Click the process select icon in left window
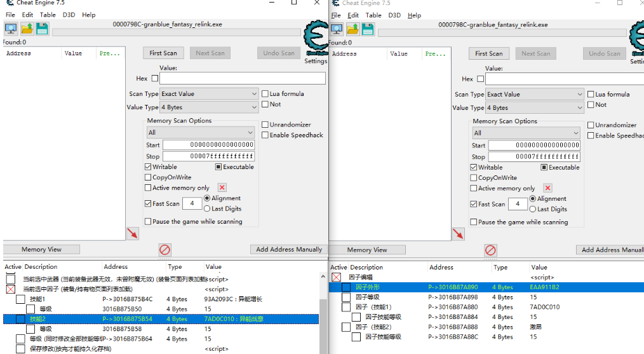 click(x=11, y=29)
